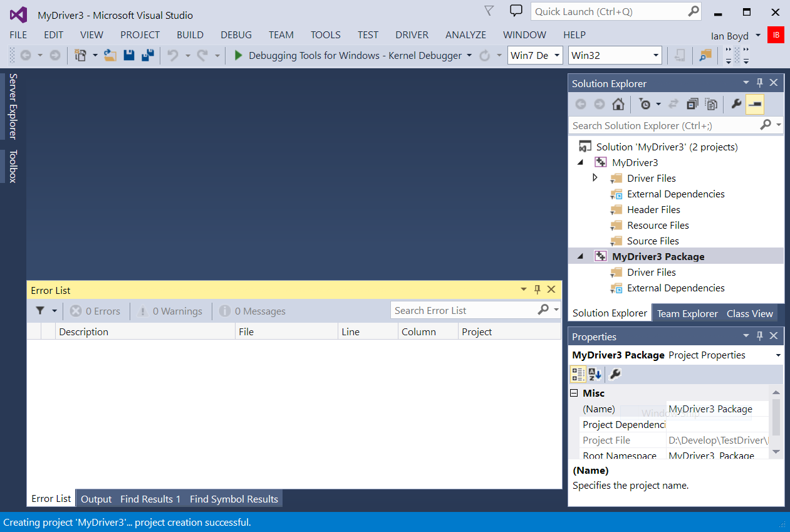This screenshot has height=532, width=790.
Task: Open New Project dropdown arrow in toolbar
Action: pos(95,55)
